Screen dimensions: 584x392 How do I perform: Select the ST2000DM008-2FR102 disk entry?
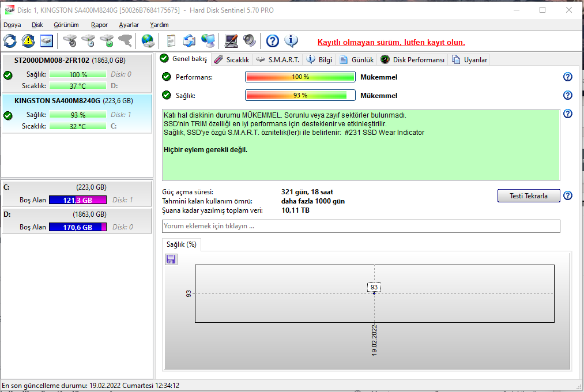[x=77, y=73]
